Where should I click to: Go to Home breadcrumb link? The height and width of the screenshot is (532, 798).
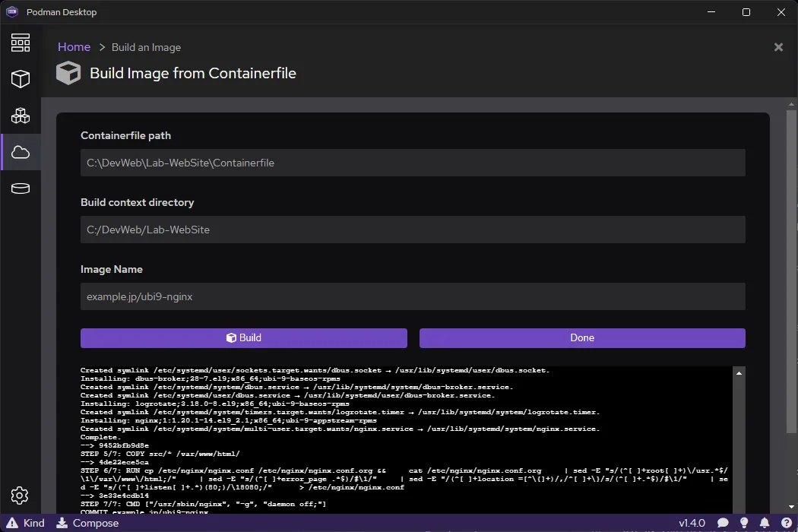coord(74,47)
